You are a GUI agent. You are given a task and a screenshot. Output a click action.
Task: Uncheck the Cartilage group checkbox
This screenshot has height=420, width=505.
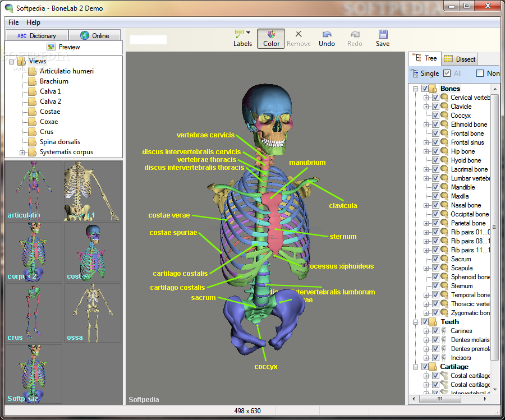425,367
